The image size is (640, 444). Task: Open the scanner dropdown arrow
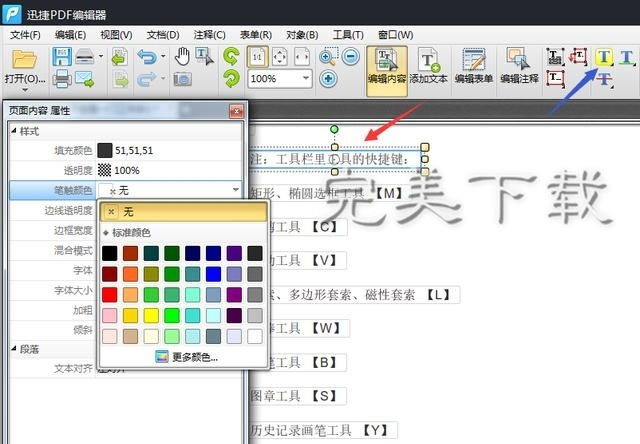[x=101, y=56]
